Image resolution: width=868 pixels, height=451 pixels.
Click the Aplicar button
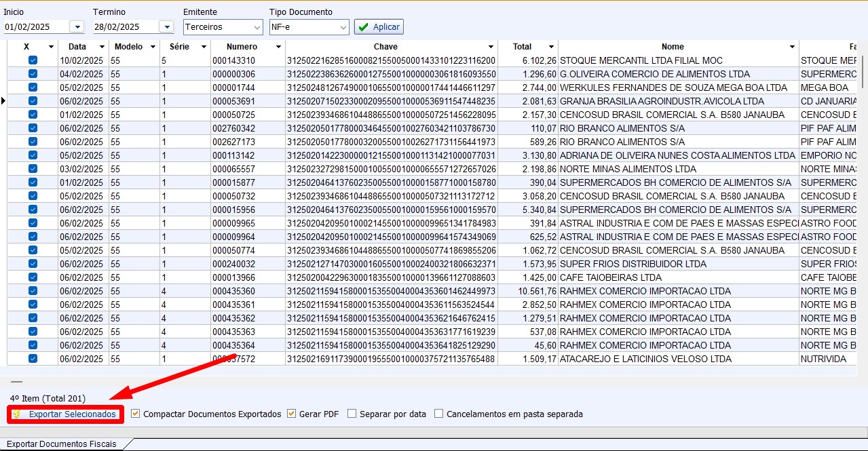point(379,27)
